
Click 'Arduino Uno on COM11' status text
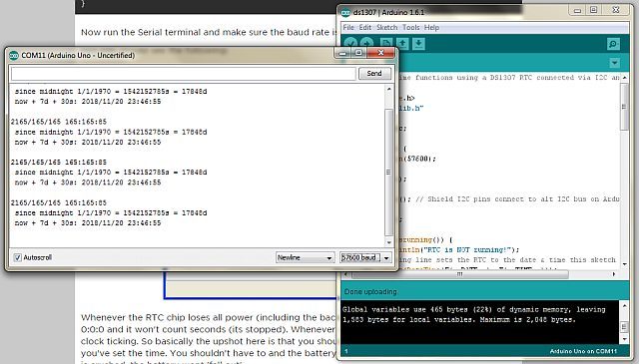[x=583, y=351]
